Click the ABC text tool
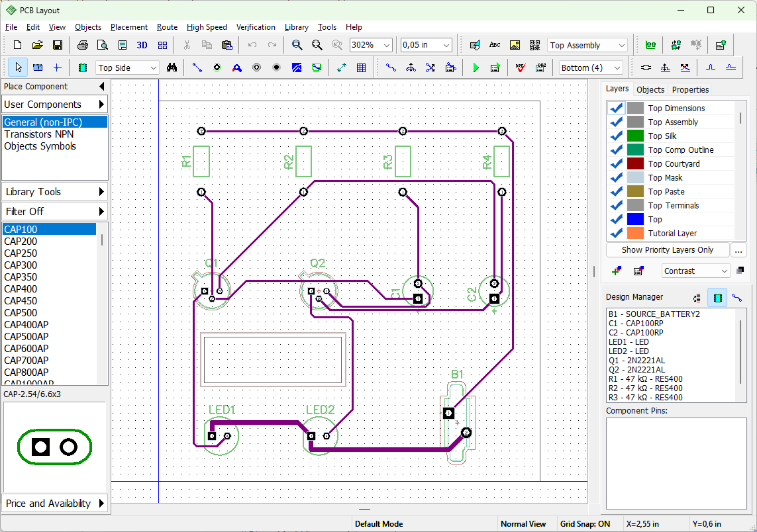The height and width of the screenshot is (532, 757). click(x=495, y=45)
